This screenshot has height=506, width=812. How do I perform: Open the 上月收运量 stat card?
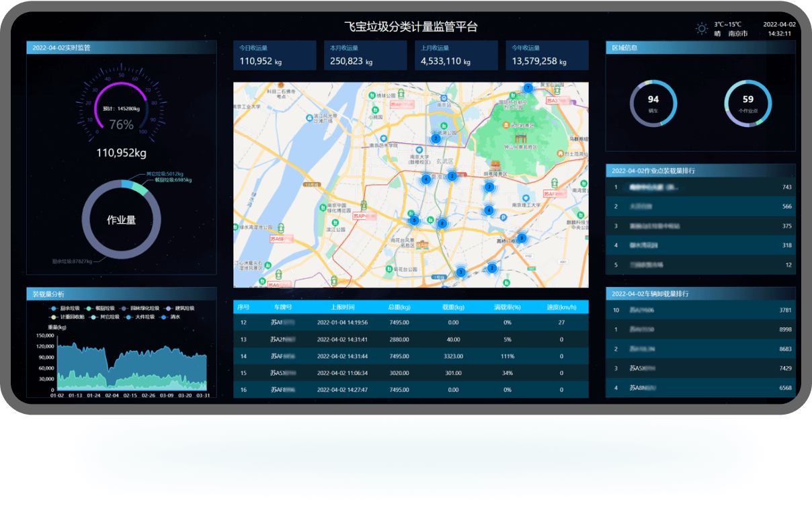456,55
